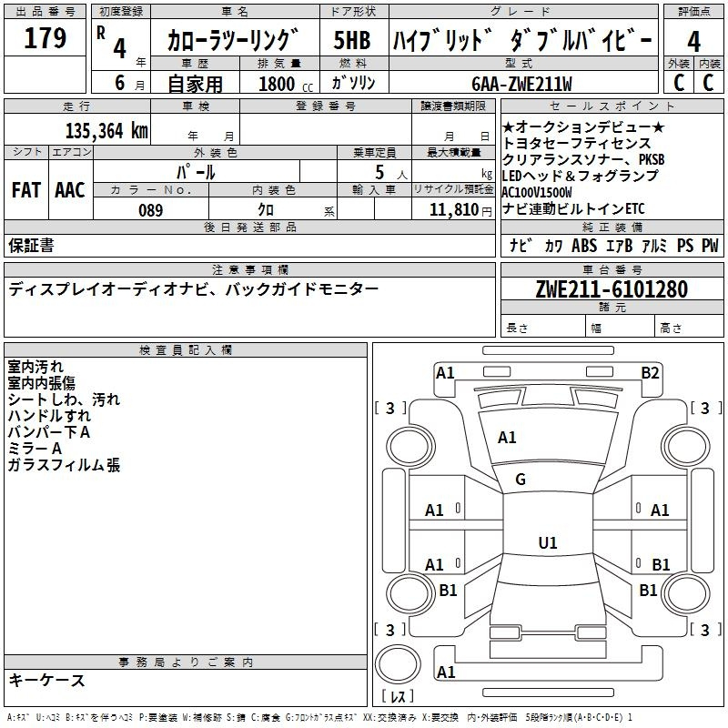This screenshot has height=728, width=728.
Task: Click ABS in genuine equipment row
Action: point(584,246)
